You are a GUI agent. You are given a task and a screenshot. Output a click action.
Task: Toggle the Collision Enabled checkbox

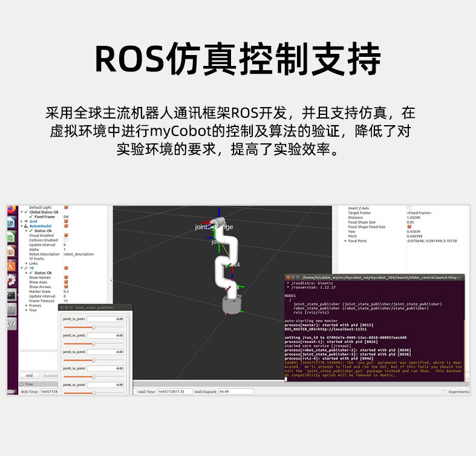pyautogui.click(x=66, y=240)
